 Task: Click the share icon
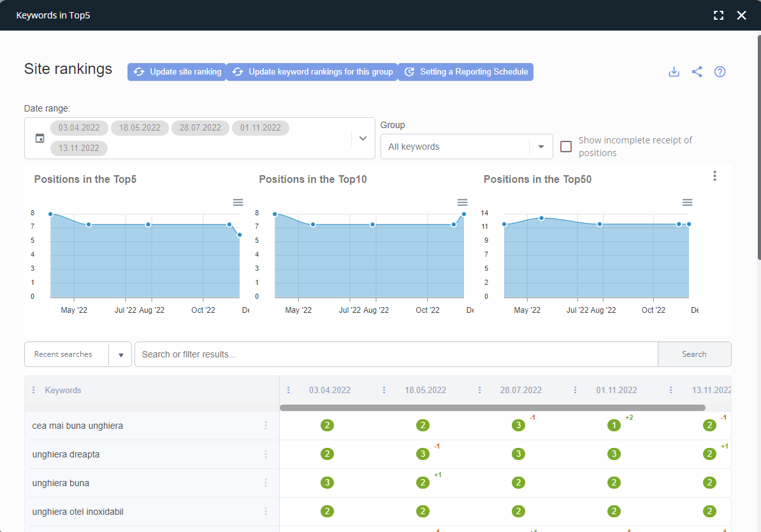tap(697, 72)
